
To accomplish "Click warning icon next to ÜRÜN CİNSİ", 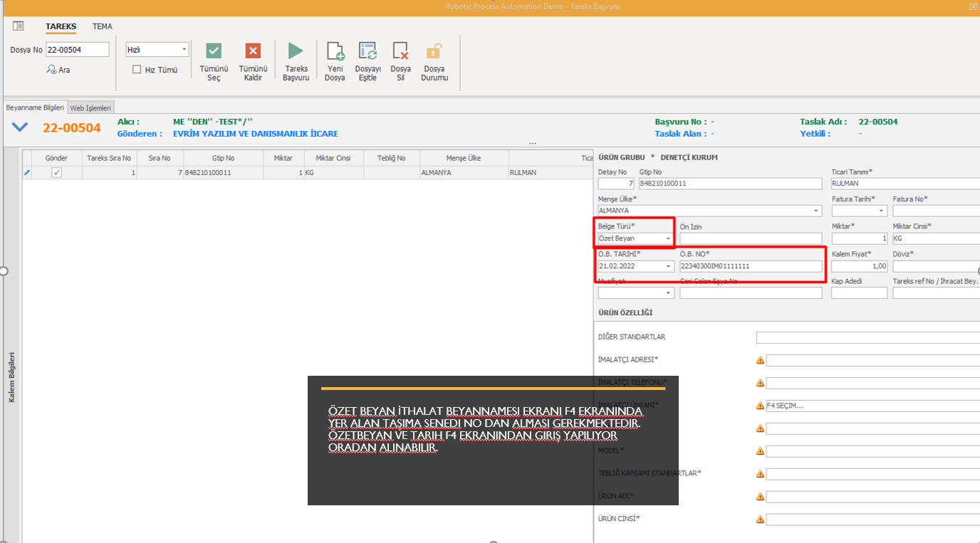I will click(x=760, y=520).
